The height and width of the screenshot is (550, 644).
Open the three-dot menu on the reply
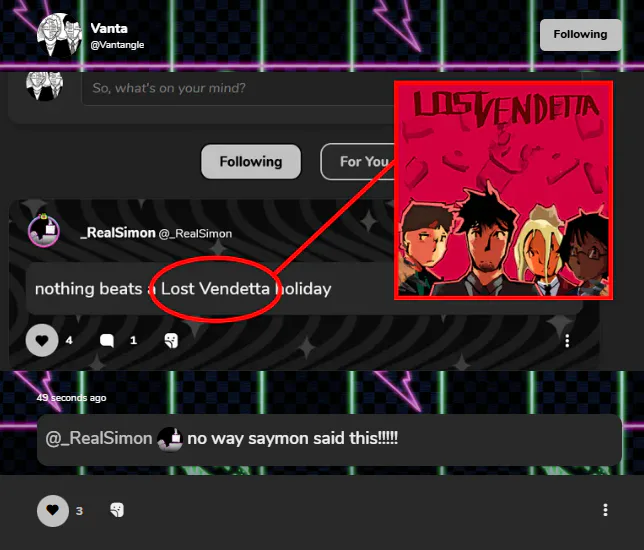pos(605,510)
